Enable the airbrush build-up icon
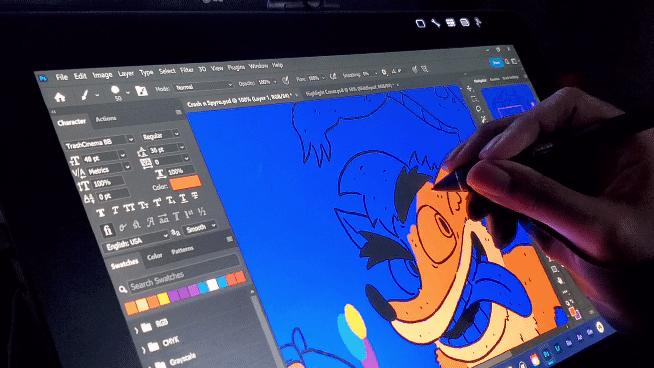Image resolution: width=654 pixels, height=368 pixels. [x=333, y=76]
